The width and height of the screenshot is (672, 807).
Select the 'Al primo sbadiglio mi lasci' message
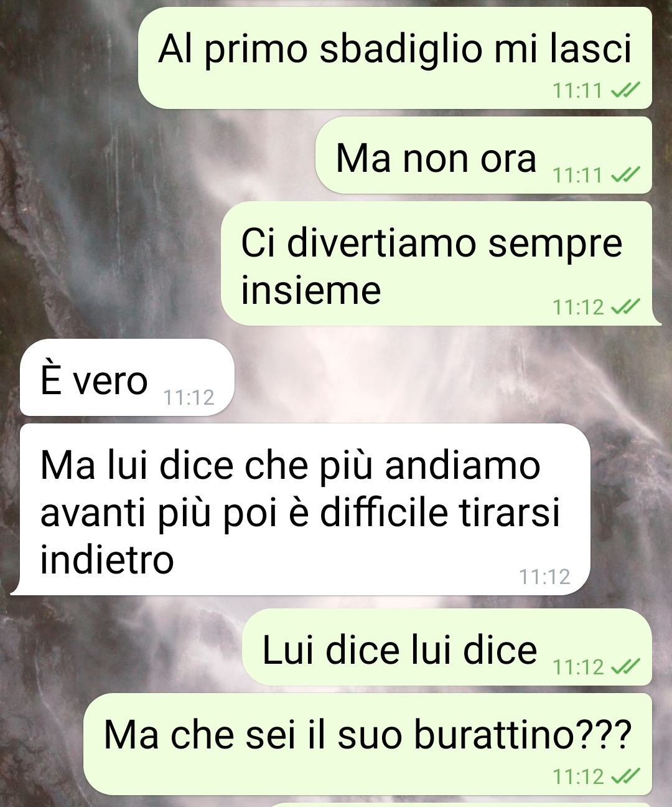(395, 58)
